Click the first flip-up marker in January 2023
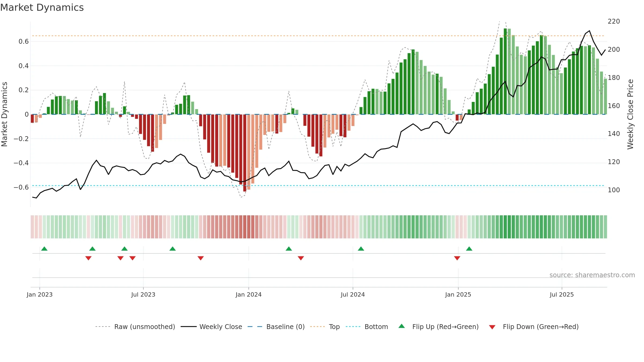The image size is (644, 362). pyautogui.click(x=44, y=249)
